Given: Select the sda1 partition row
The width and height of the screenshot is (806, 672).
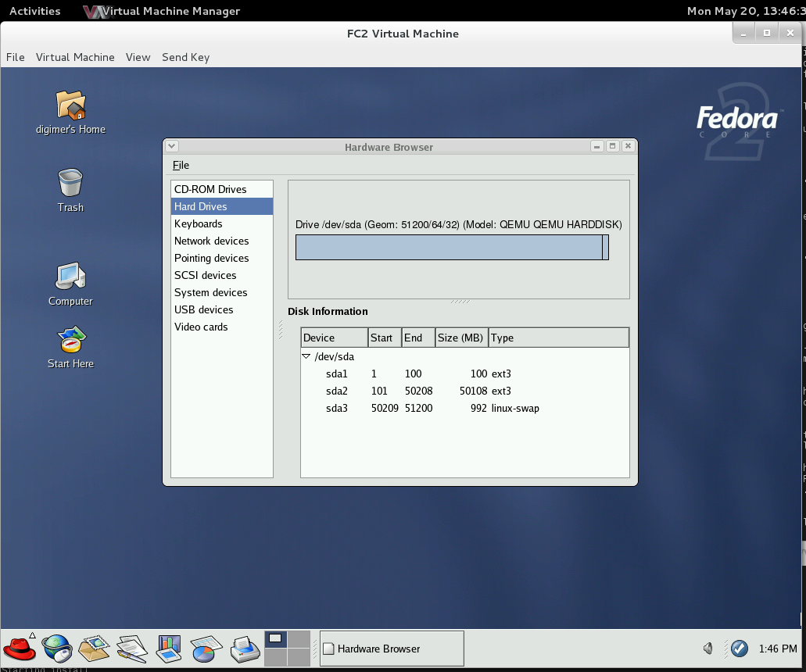Looking at the screenshot, I should click(464, 374).
